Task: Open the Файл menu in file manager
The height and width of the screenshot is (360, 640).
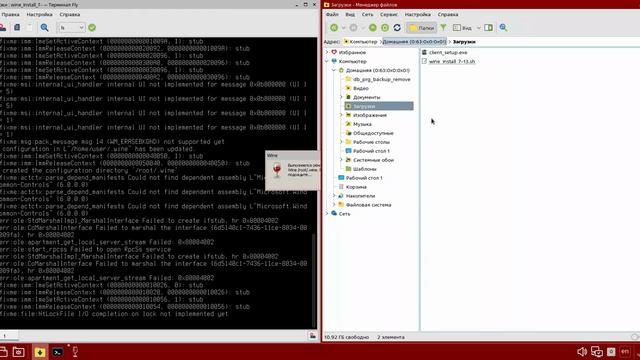Action: (332, 14)
